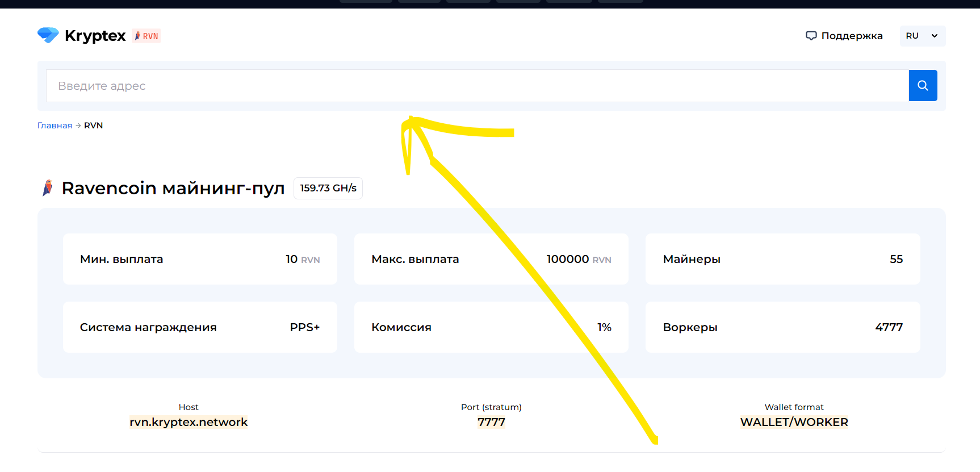The width and height of the screenshot is (980, 472).
Task: Select the 1% commission value
Action: coord(604,327)
